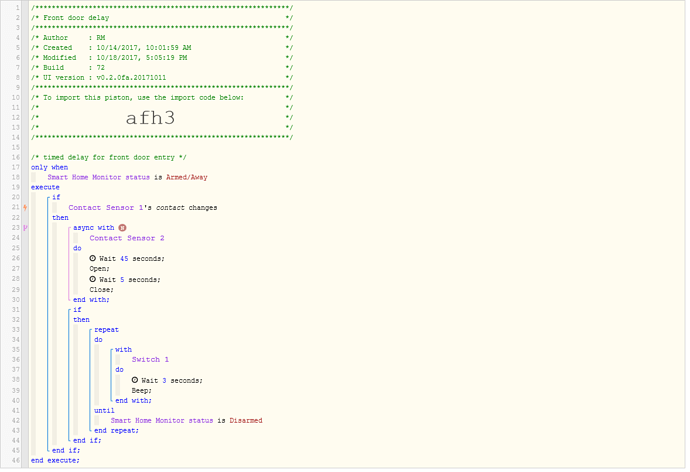The image size is (690, 472).
Task: Click the 'then' keyword on line 32
Action: click(81, 320)
